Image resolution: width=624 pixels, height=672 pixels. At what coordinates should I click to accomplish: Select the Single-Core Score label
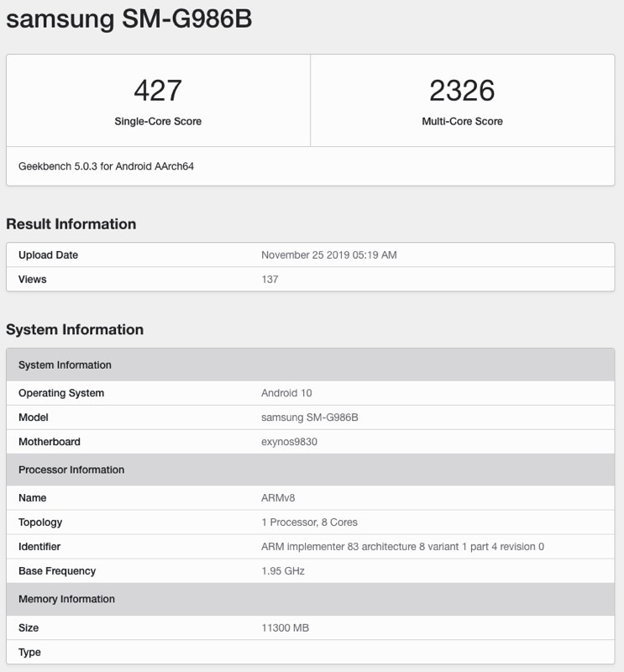coord(158,121)
